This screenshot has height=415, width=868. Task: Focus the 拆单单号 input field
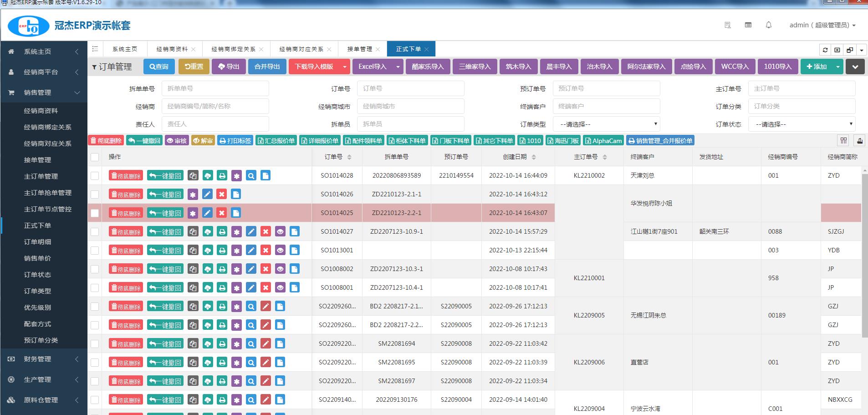coord(215,88)
